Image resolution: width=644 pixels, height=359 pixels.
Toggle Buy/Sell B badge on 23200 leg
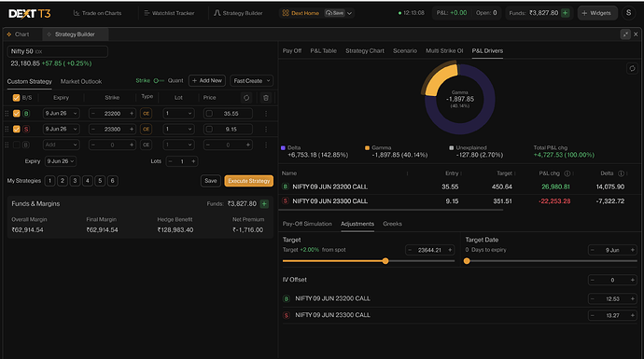pos(26,114)
